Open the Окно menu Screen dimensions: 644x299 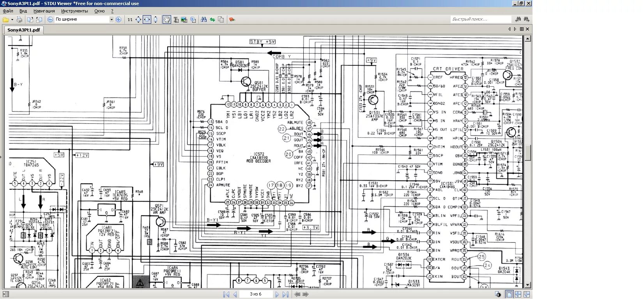(x=99, y=11)
